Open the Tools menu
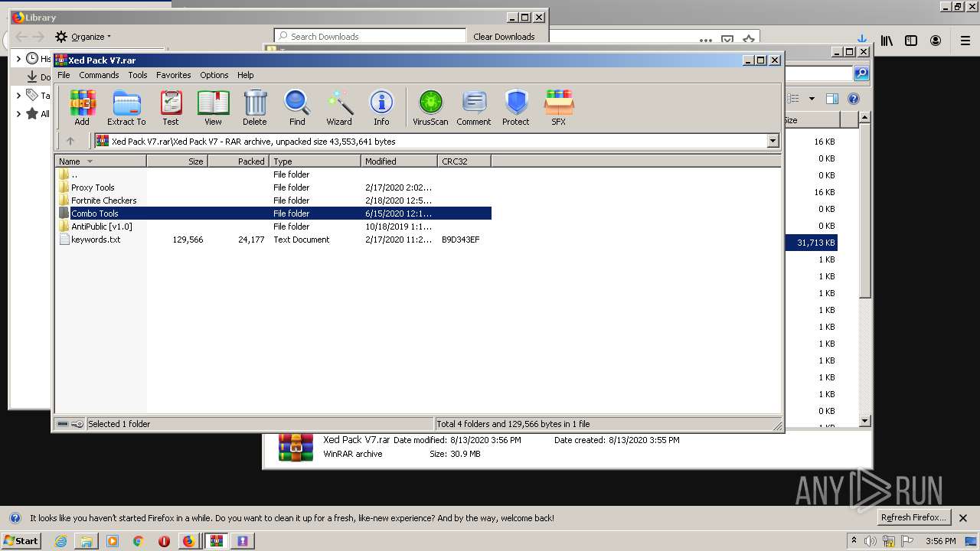 tap(138, 75)
